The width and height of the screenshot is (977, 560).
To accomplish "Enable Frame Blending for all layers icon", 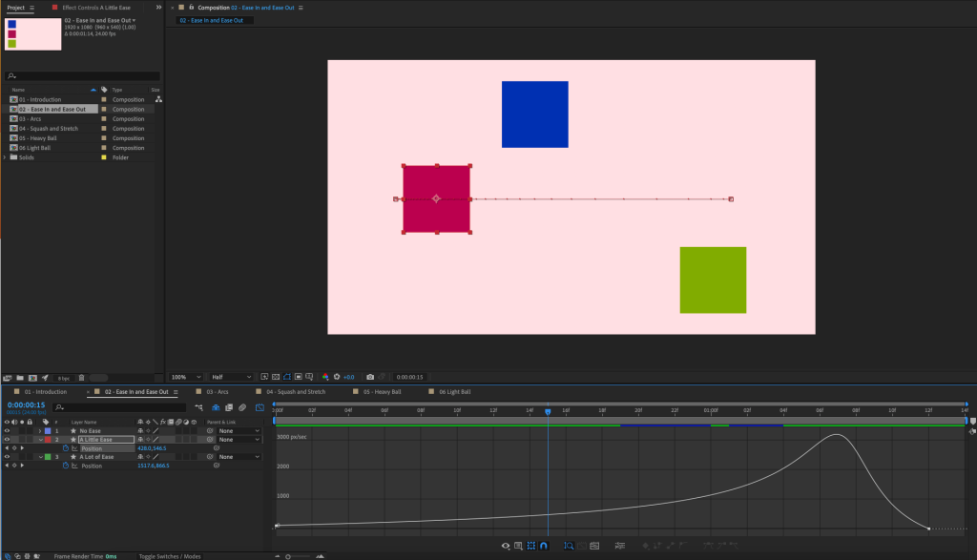I will coord(229,407).
